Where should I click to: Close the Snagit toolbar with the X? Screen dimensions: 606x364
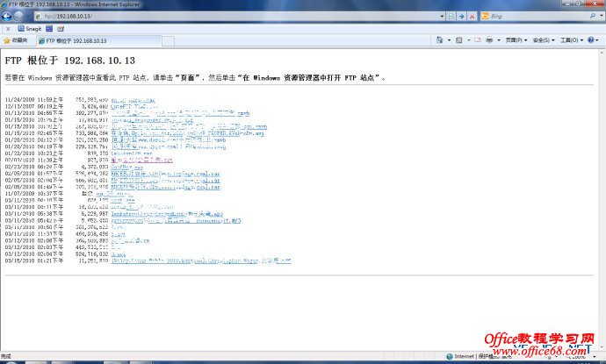(x=8, y=29)
